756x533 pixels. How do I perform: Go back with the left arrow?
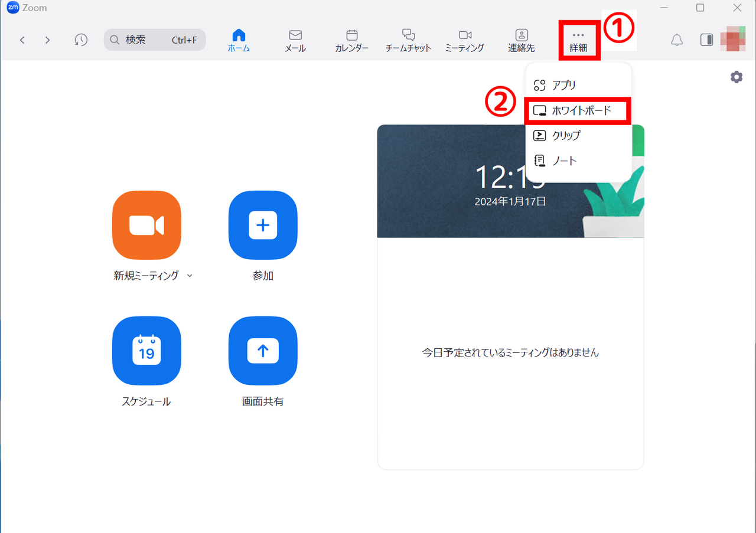point(22,40)
